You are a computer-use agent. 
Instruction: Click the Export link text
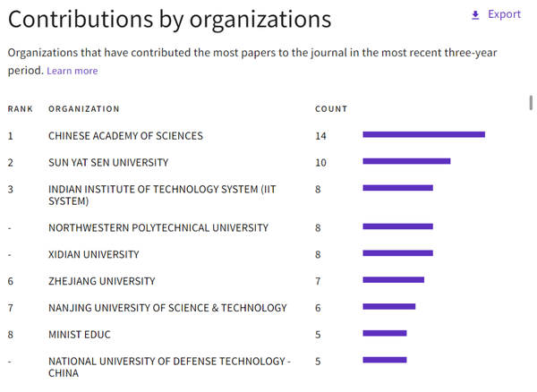click(504, 14)
